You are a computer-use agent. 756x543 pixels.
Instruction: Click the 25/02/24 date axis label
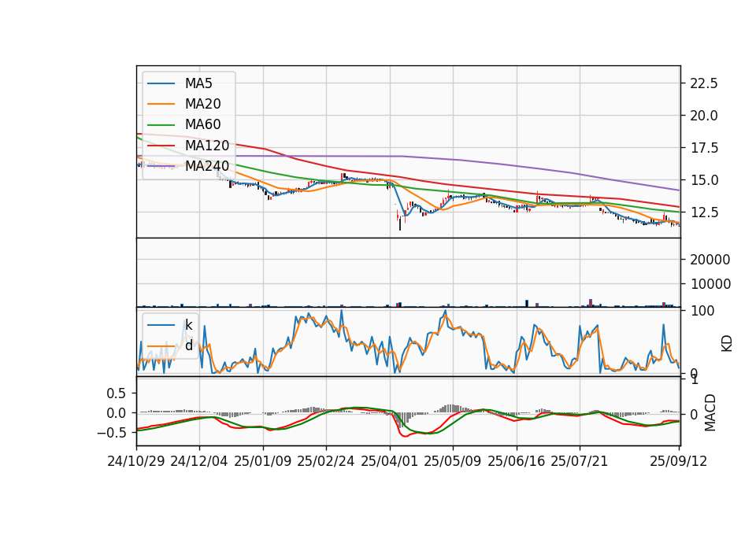tap(326, 461)
